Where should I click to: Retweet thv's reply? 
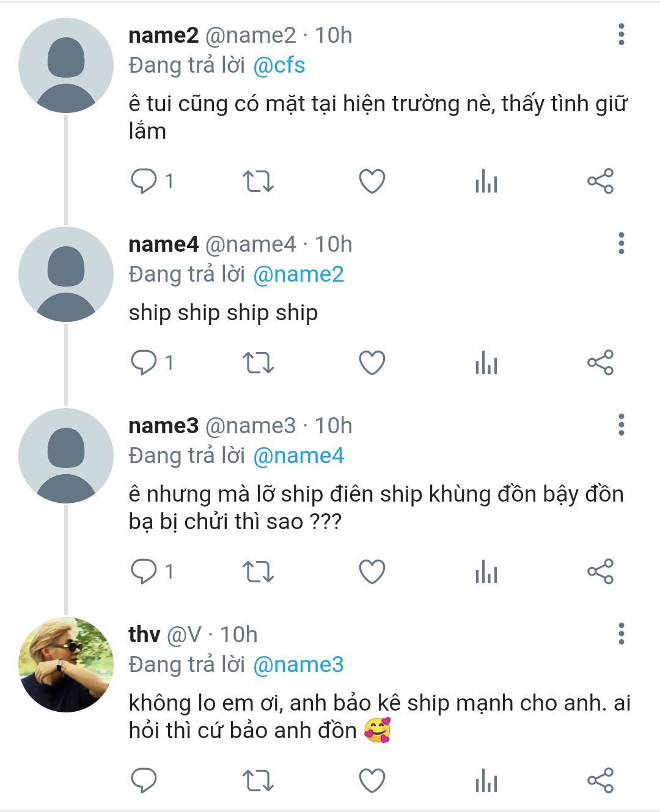(x=258, y=781)
